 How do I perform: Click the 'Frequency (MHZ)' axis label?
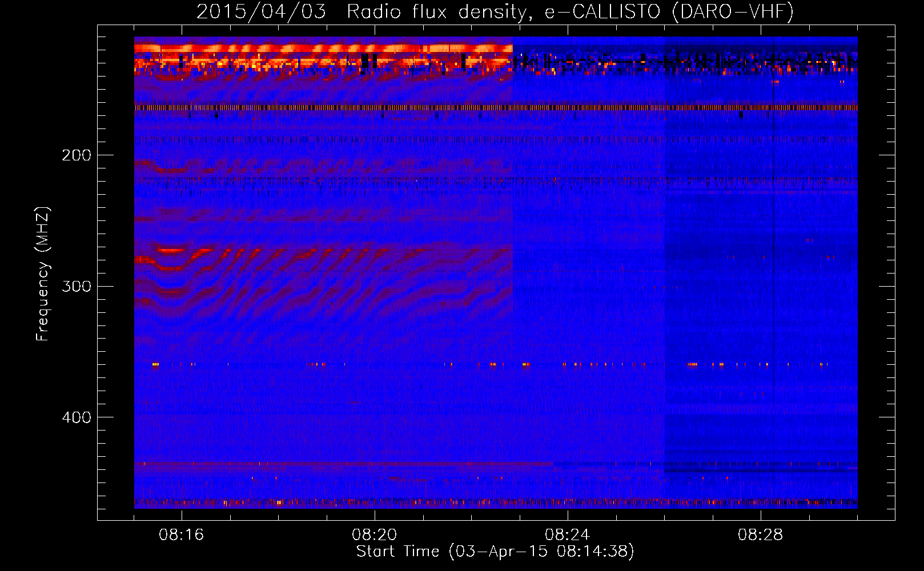(x=43, y=274)
